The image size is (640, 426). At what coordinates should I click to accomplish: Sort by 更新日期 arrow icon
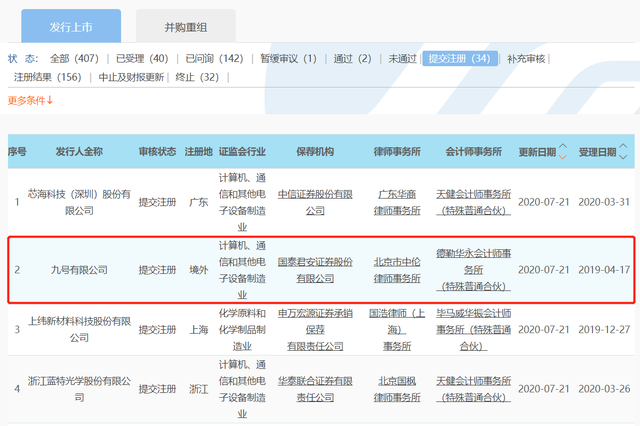(x=563, y=151)
